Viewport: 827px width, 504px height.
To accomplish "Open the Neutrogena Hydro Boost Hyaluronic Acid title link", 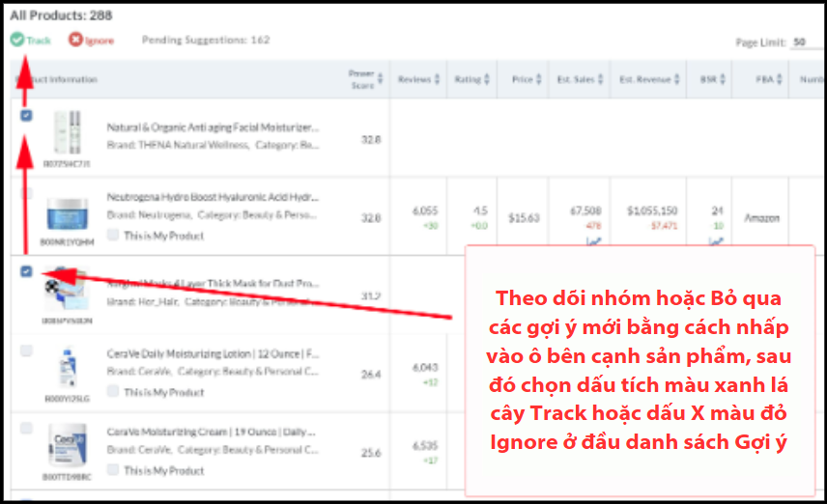I will coord(212,196).
